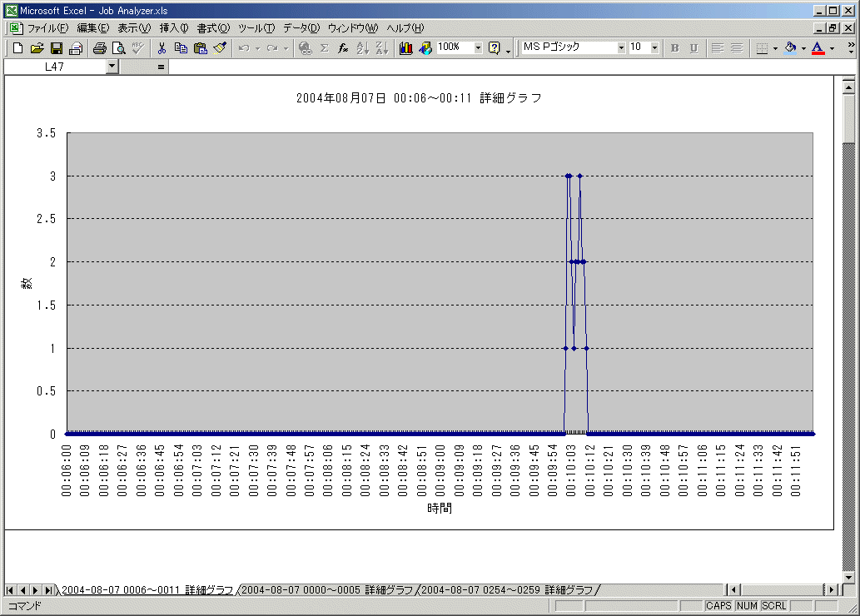Click the New workbook icon
The image size is (860, 616).
tap(17, 48)
